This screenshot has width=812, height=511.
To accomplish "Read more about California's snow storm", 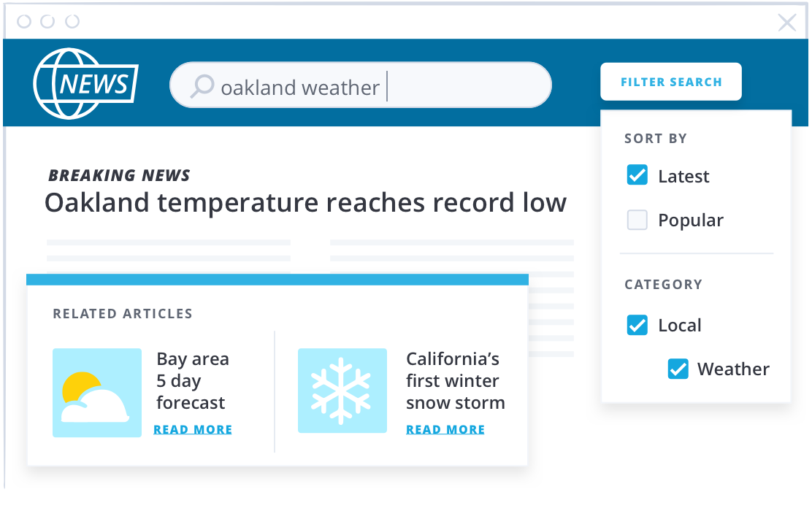I will (x=445, y=429).
